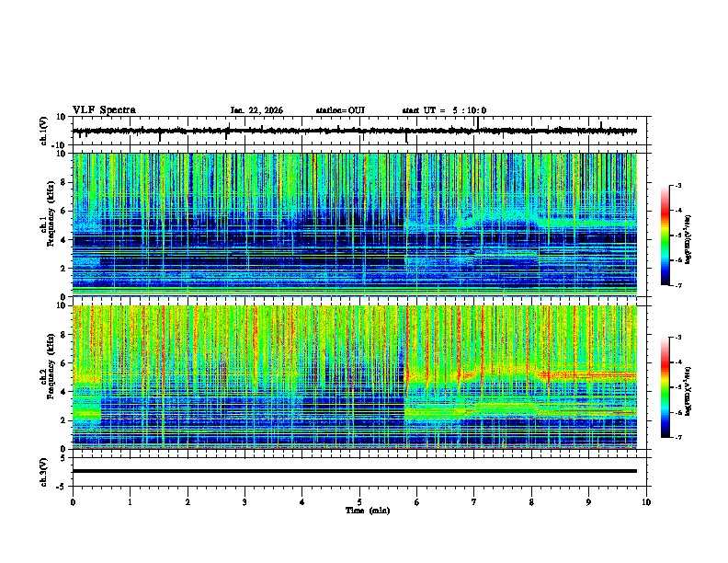Screen dimensions: 728x563
Task: Click the "VLF Spectra" plot title
Action: 104,110
